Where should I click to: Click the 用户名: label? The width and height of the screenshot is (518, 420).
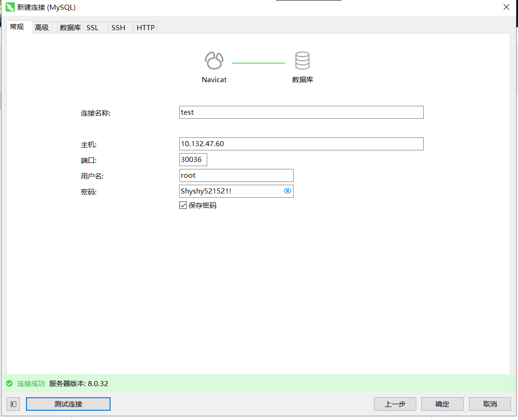[x=92, y=176]
